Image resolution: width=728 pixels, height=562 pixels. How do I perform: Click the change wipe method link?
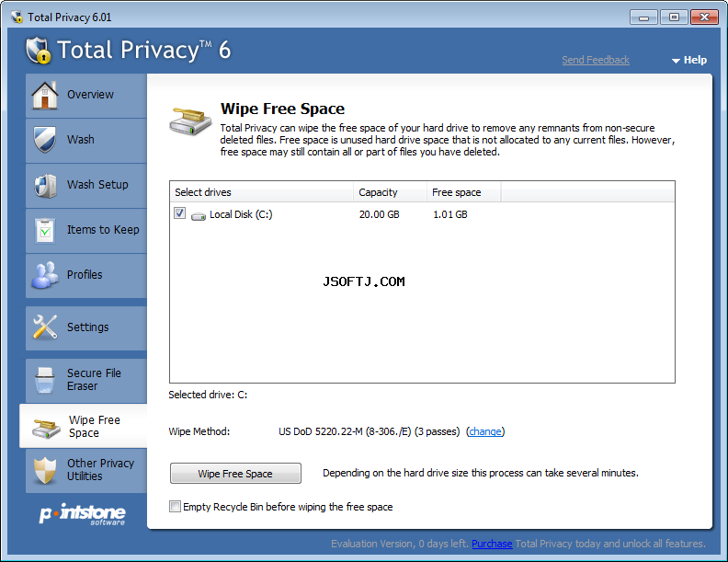(485, 431)
